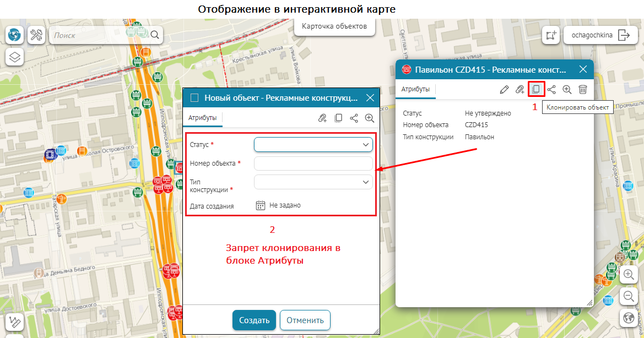Expand the Статус dropdown
This screenshot has width=644, height=338.
(x=313, y=144)
